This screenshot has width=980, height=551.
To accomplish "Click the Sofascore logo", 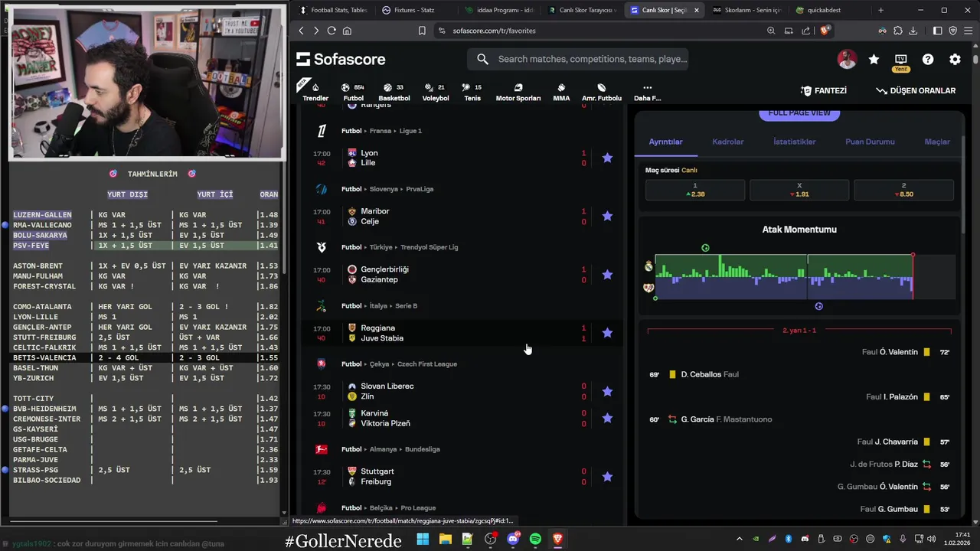I will click(x=341, y=59).
